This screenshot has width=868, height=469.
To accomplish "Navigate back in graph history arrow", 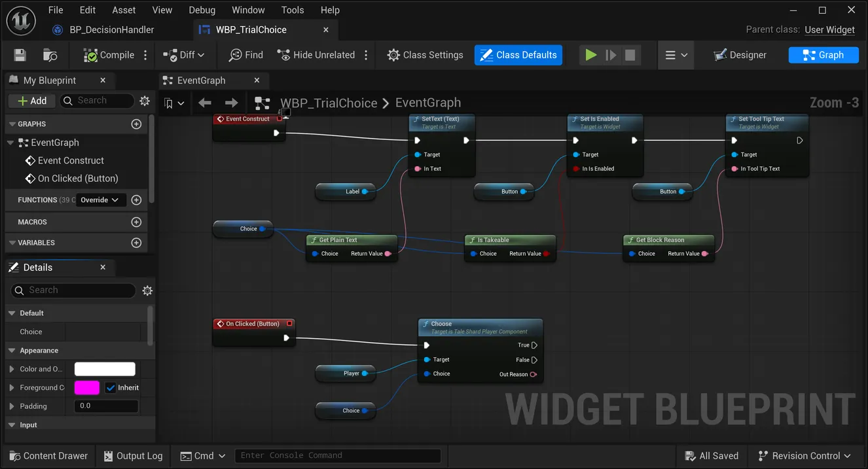I will [205, 103].
